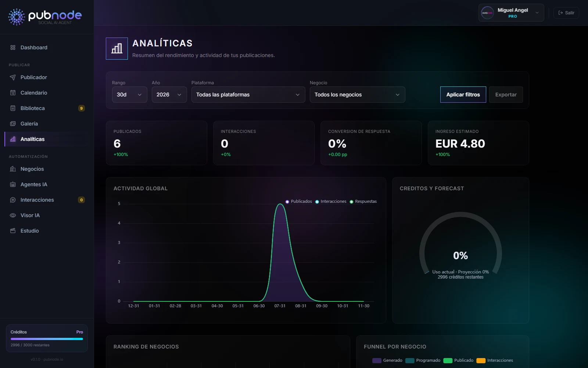588x368 pixels.
Task: Expand Todas las plataformas dropdown
Action: click(248, 95)
